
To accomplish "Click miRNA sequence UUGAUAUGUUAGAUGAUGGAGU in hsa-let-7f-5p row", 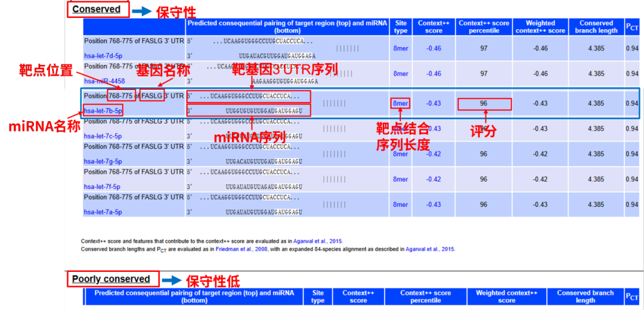I will tap(264, 187).
